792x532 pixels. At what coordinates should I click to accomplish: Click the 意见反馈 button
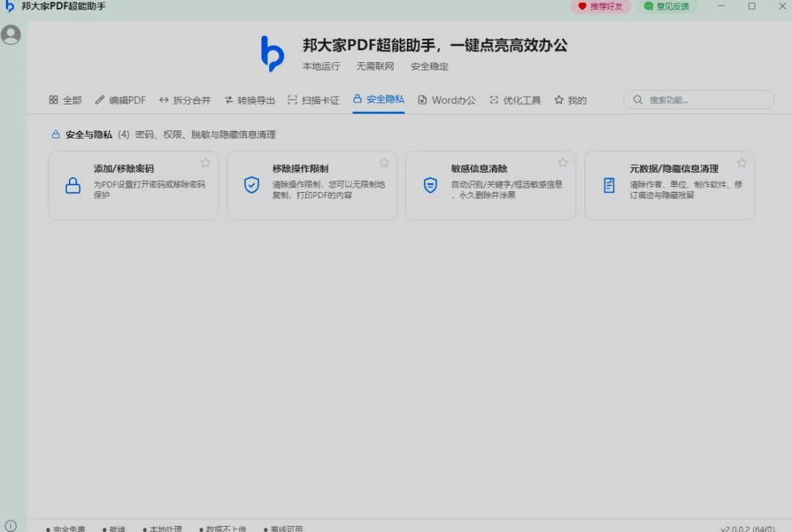click(x=667, y=7)
